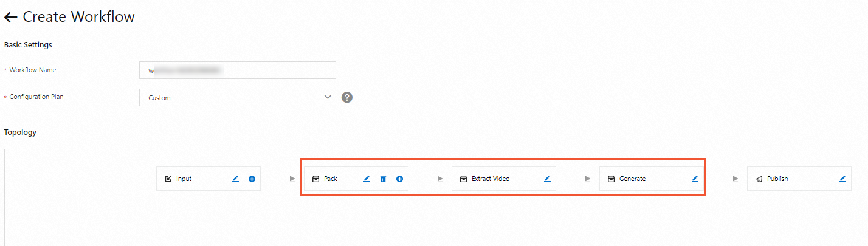Image resolution: width=868 pixels, height=246 pixels.
Task: Edit the Publish node settings
Action: tap(842, 179)
